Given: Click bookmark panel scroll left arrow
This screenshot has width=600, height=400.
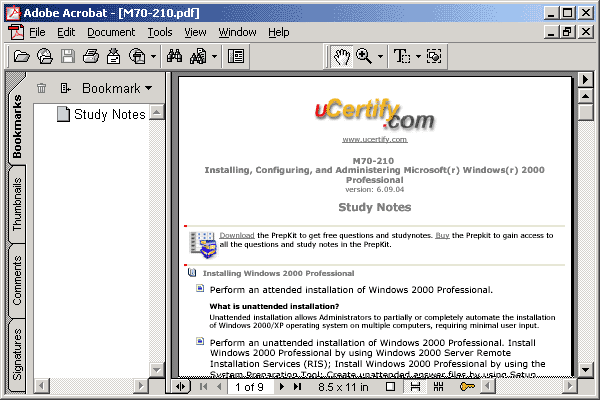Looking at the screenshot, I should point(41,385).
